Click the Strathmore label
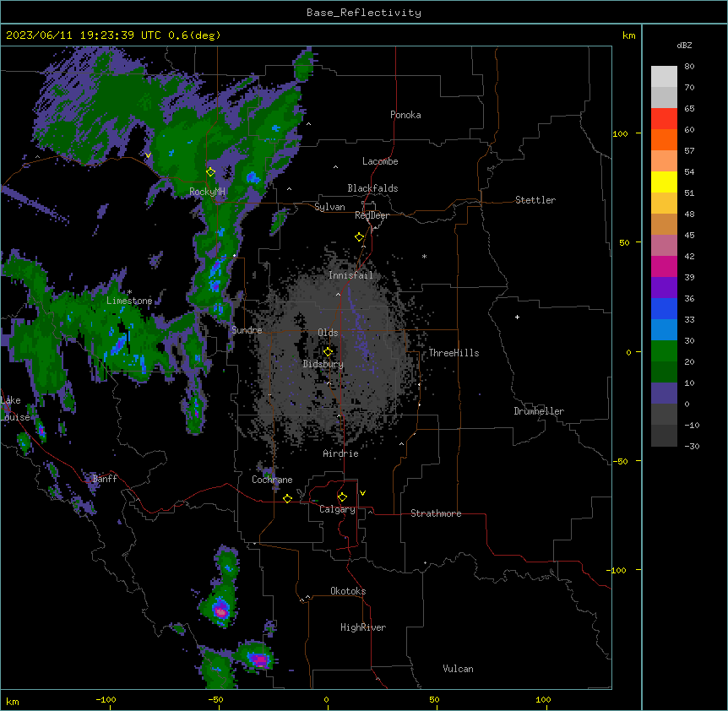728x711 pixels. click(x=436, y=513)
